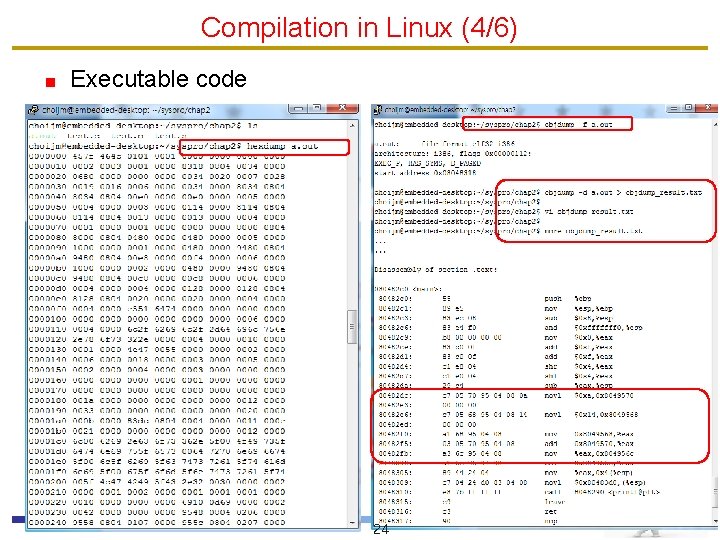
Task: Minimize the left hexdump terminal window
Action: click(x=298, y=108)
